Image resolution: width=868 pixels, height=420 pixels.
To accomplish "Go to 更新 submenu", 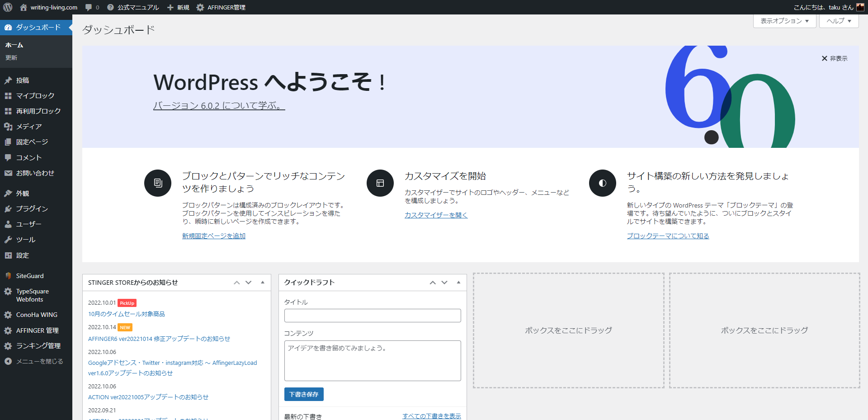I will click(x=11, y=58).
